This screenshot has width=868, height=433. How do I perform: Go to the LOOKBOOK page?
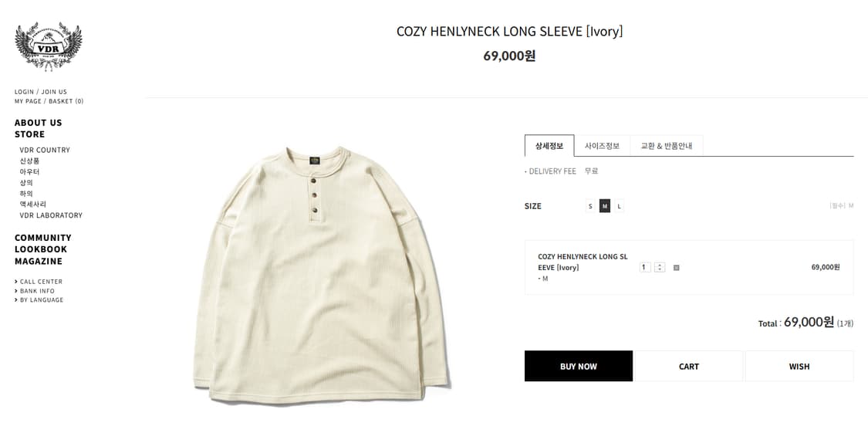41,249
